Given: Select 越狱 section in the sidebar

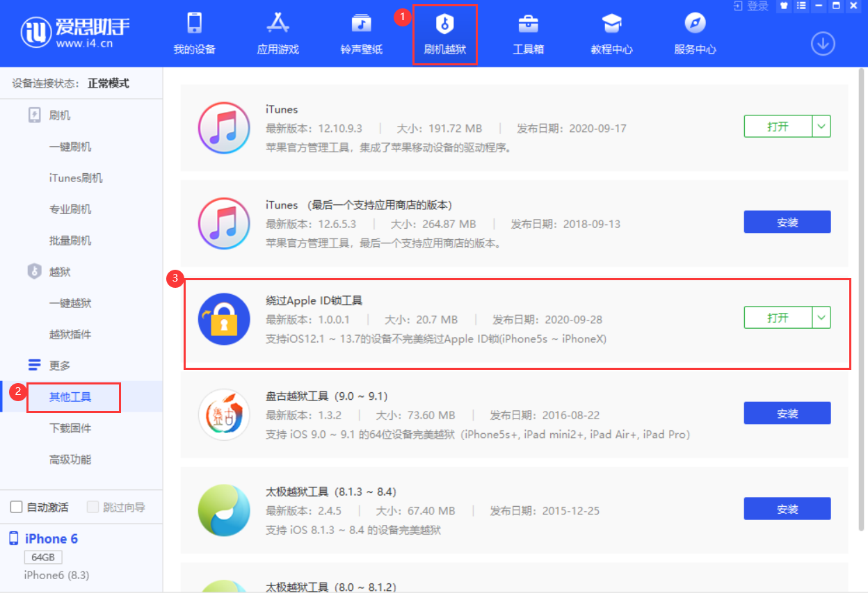Looking at the screenshot, I should (60, 272).
